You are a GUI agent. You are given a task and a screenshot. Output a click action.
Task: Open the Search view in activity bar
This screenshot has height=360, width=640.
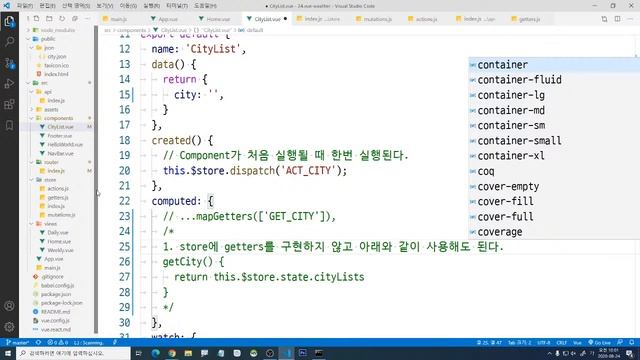(9, 42)
